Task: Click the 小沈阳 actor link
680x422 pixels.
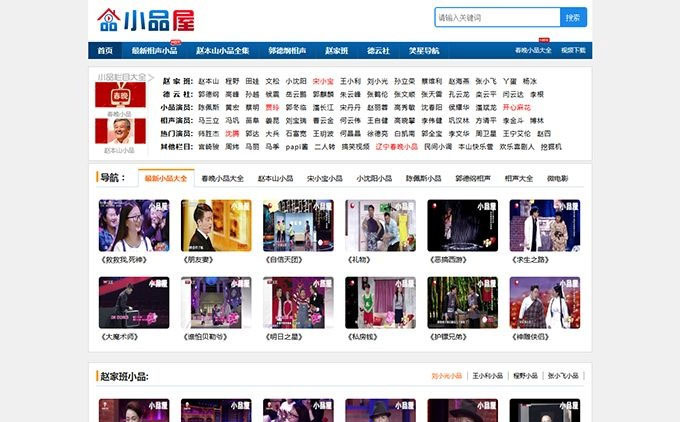Action: click(296, 81)
